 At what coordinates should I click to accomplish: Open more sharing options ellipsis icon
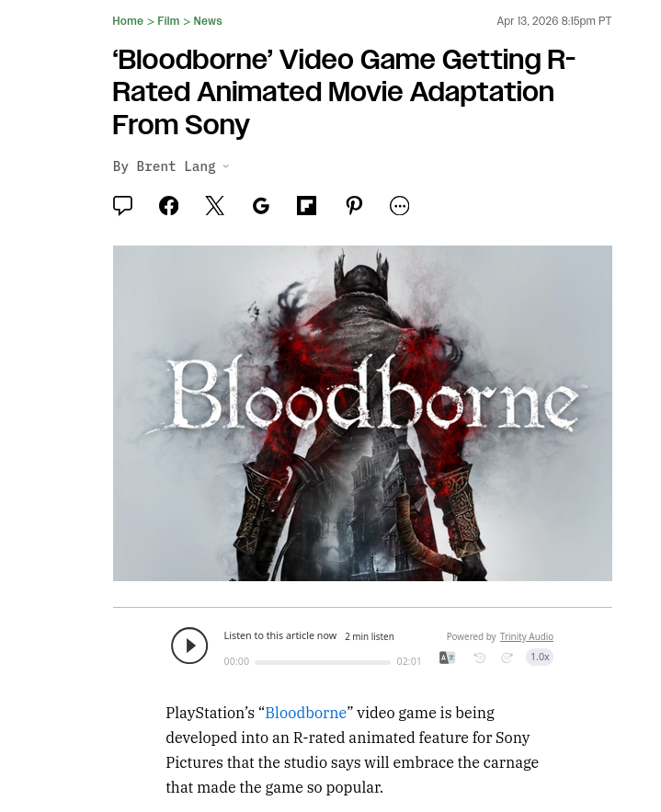tap(399, 206)
